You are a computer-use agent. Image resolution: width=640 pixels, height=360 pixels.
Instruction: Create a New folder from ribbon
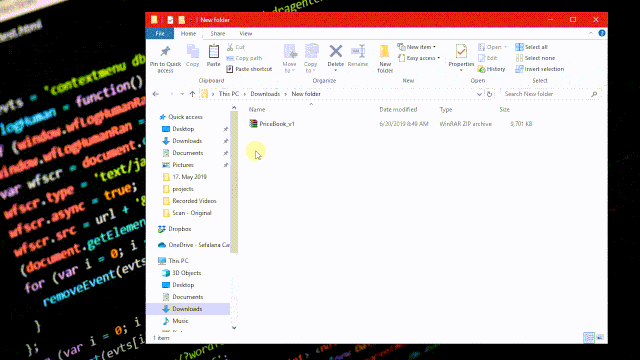coord(385,58)
